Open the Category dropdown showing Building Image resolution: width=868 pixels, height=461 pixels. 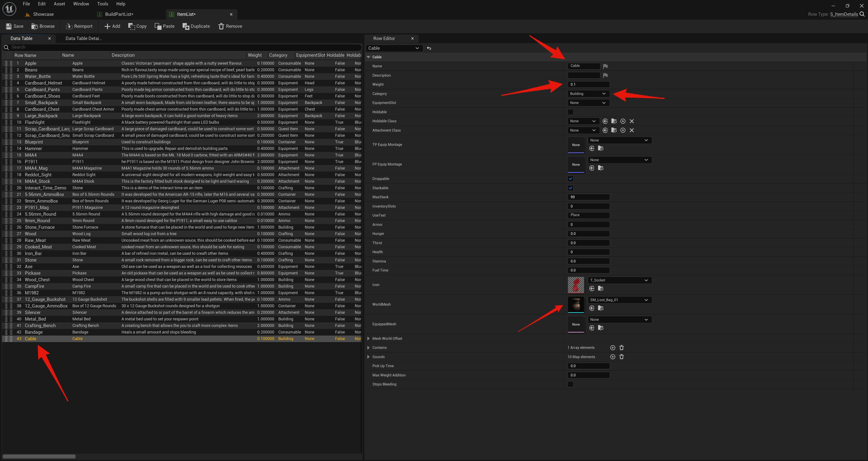[x=588, y=94]
